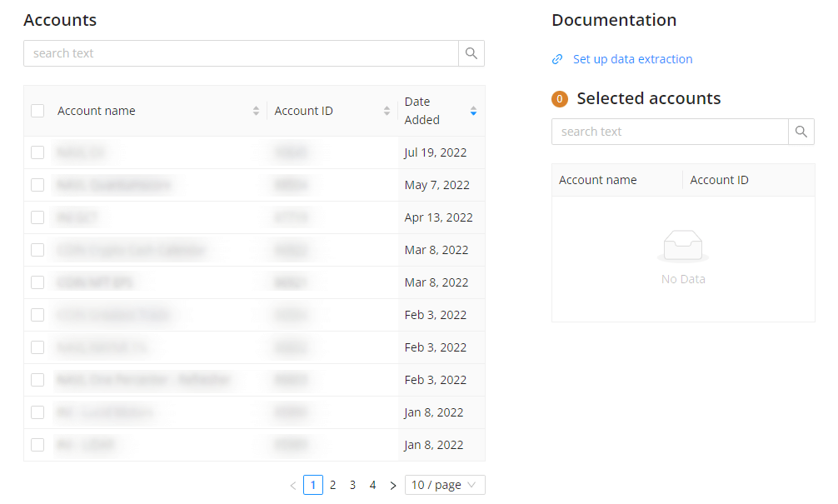
Task: Go to page 2 of the accounts list
Action: coord(332,484)
